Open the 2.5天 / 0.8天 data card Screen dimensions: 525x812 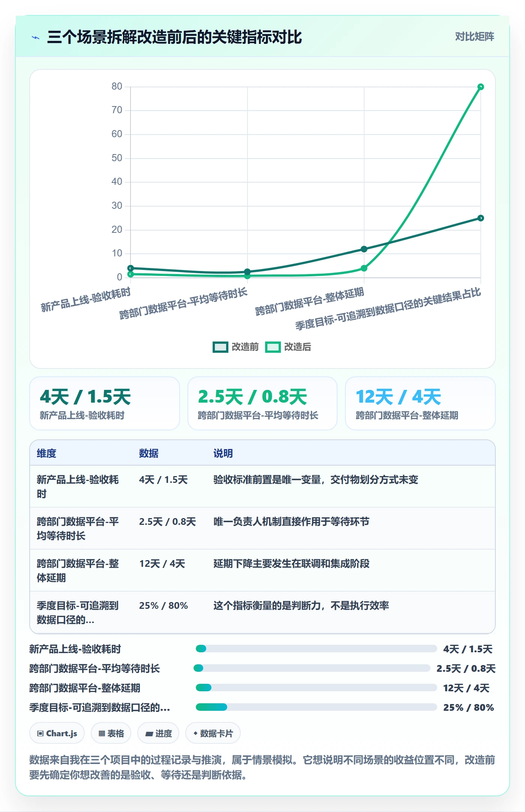pos(262,403)
